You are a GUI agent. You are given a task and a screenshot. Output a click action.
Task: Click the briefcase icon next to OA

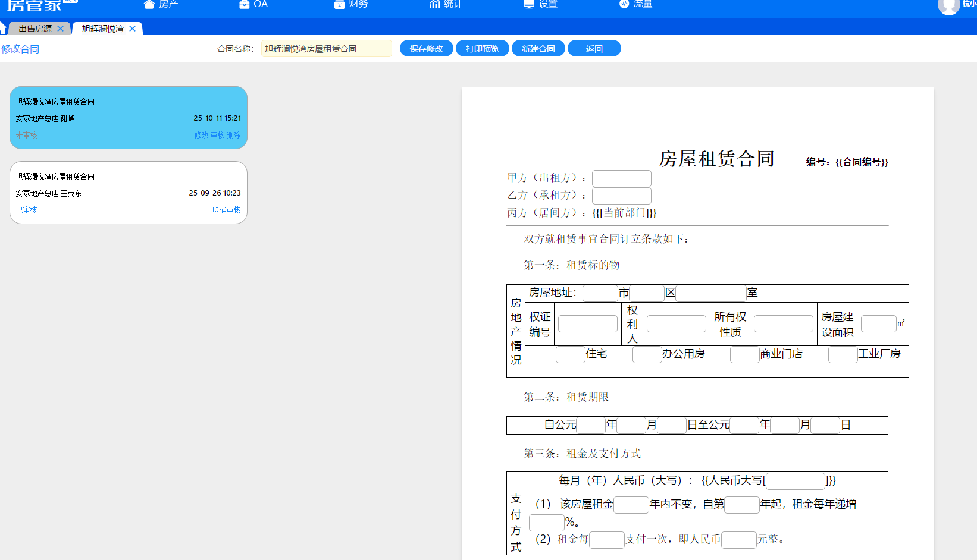(244, 4)
